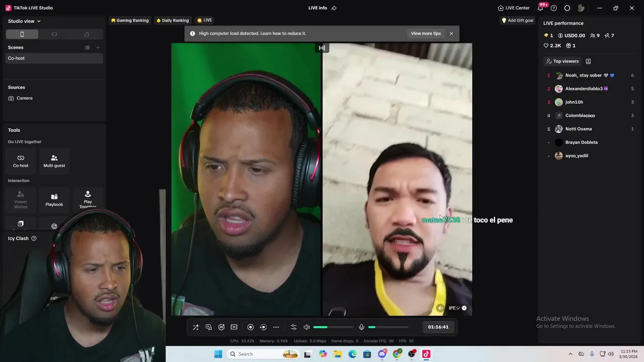Mute the speaker output

coord(306,327)
